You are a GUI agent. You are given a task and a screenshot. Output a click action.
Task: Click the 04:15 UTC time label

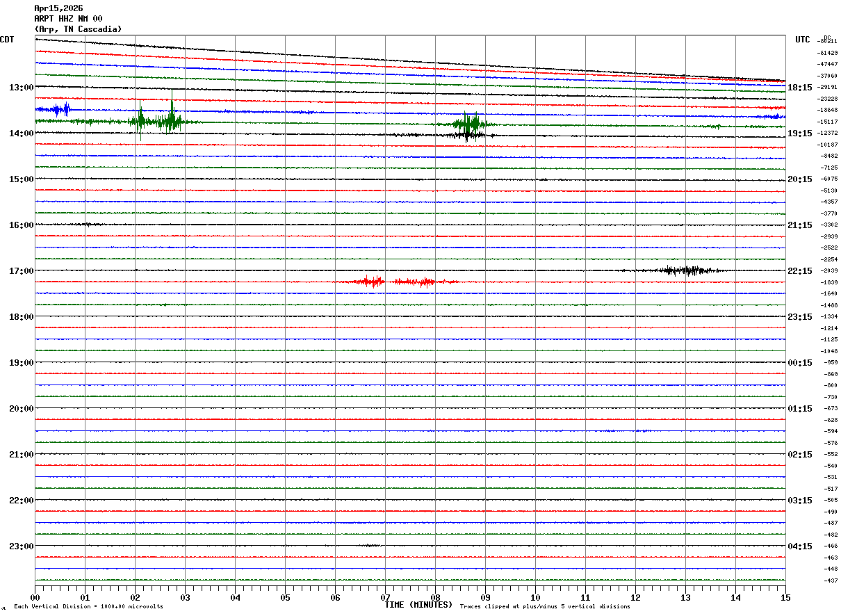(x=799, y=546)
